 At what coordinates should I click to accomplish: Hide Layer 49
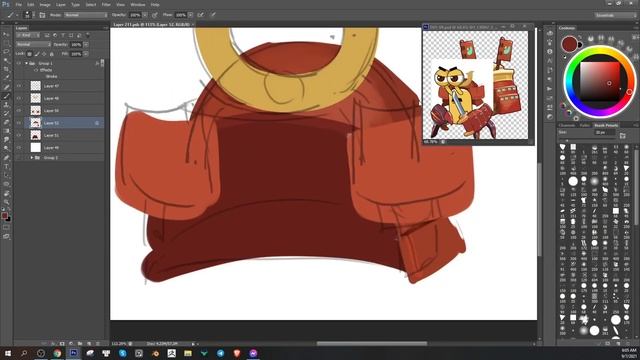coord(19,147)
